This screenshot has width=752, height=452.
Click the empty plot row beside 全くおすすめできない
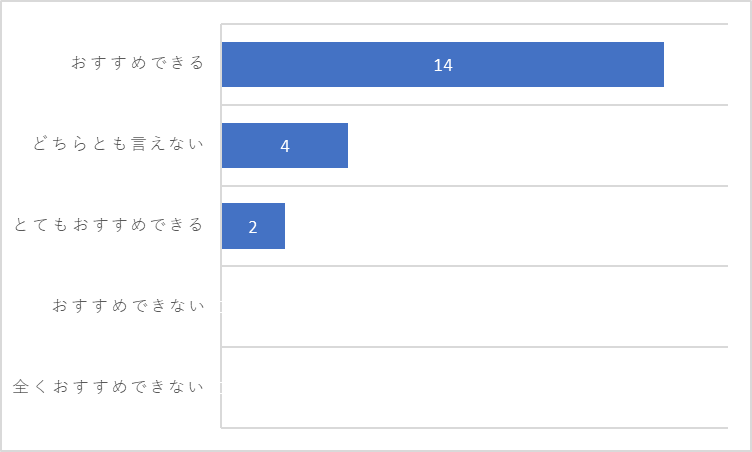pyautogui.click(x=475, y=387)
